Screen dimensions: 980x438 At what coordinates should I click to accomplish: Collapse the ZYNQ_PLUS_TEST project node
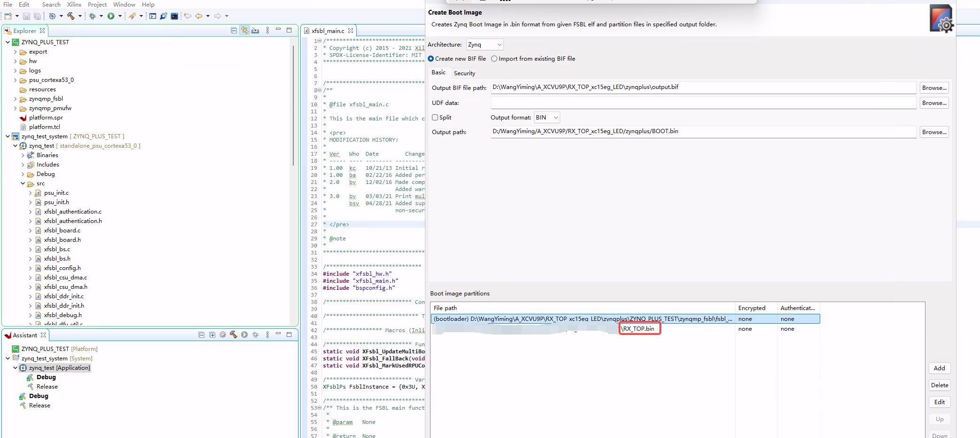(8, 42)
